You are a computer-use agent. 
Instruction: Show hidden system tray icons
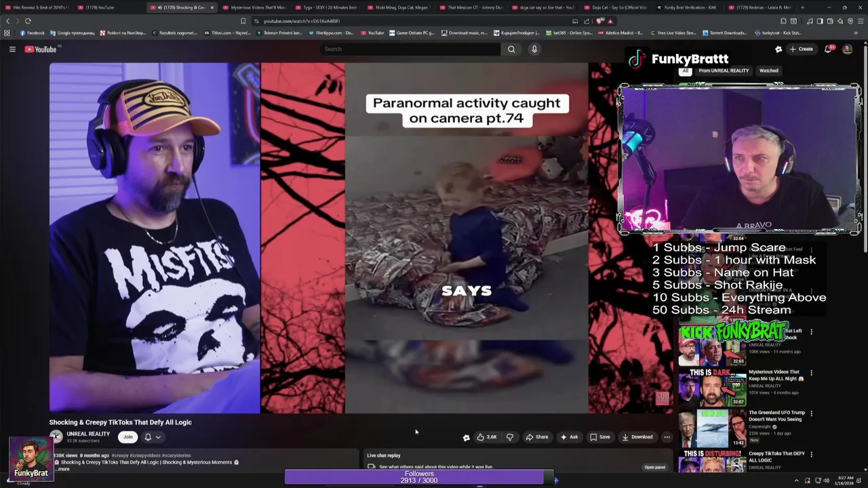pos(797,481)
